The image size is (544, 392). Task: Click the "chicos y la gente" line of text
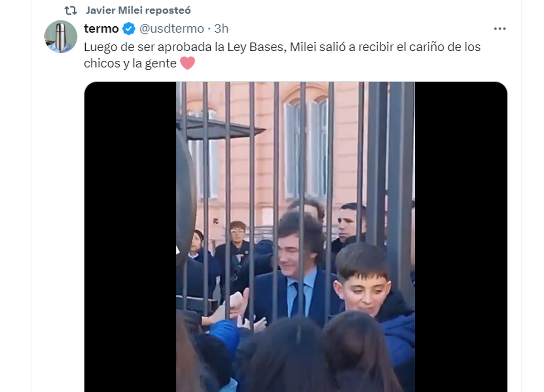coord(130,63)
